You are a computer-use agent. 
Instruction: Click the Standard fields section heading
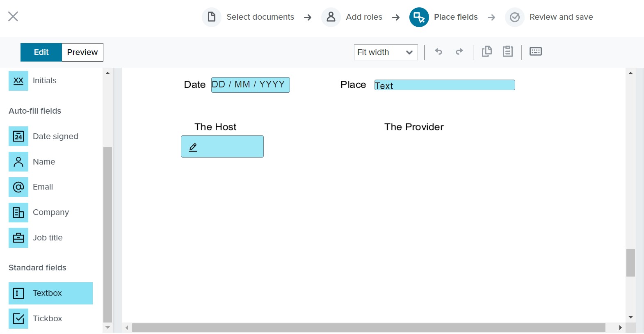tap(37, 268)
